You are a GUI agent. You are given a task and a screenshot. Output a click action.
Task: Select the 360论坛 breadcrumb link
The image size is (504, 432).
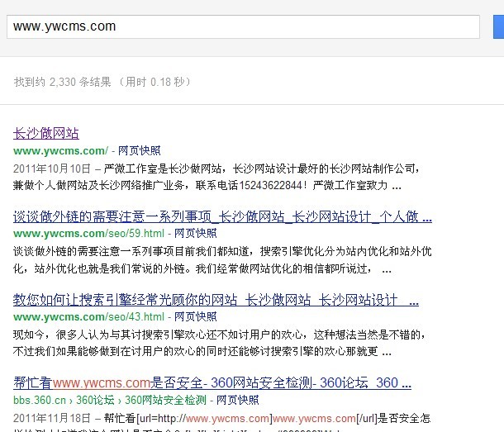tap(97, 400)
